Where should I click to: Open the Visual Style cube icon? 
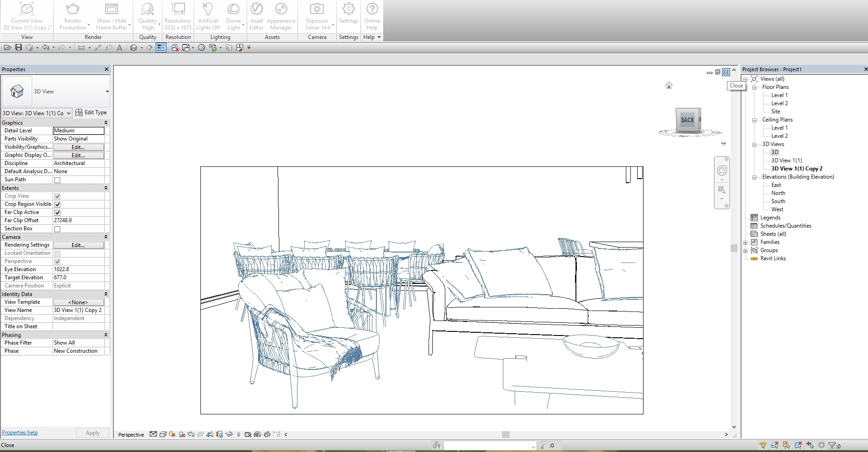tap(163, 434)
